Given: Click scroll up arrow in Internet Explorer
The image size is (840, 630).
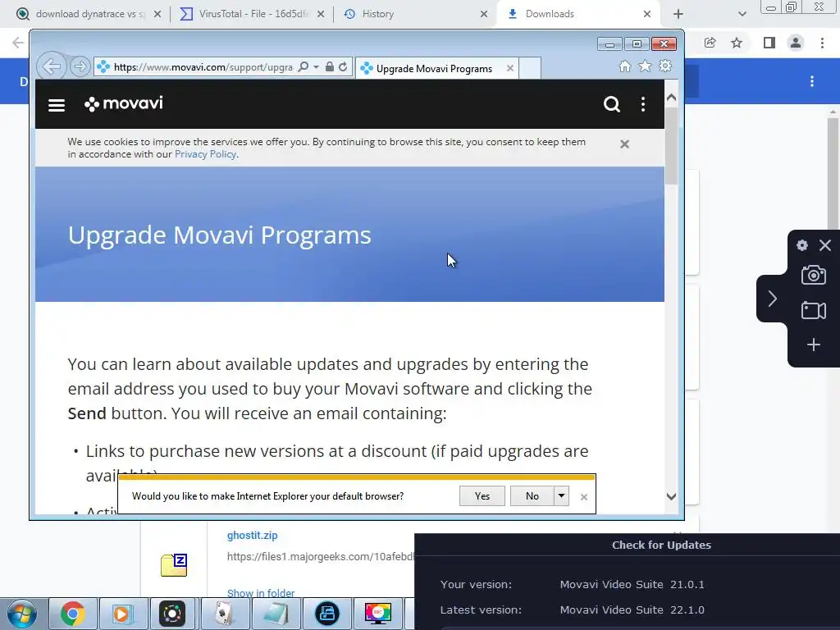Looking at the screenshot, I should [x=671, y=98].
